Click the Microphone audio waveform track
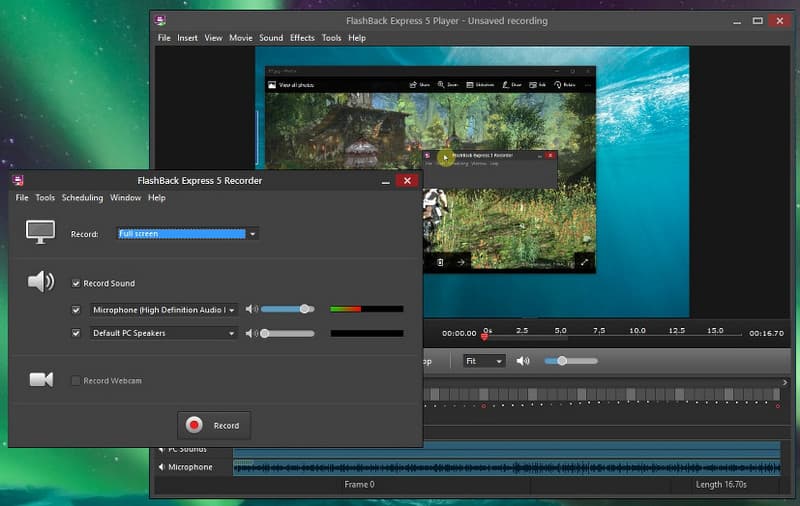The height and width of the screenshot is (506, 800). 507,467
